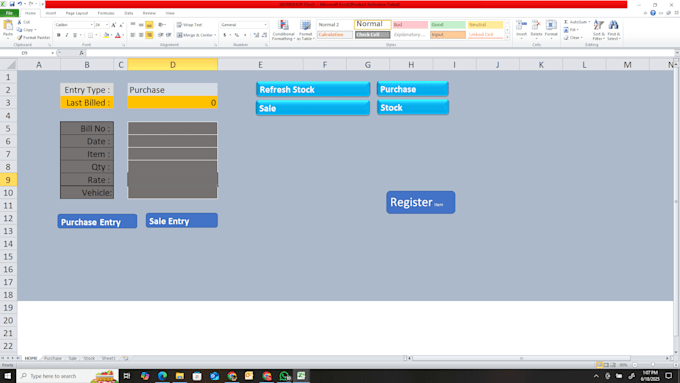Image resolution: width=680 pixels, height=383 pixels.
Task: Open the Windows Start menu icon
Action: tap(7, 376)
